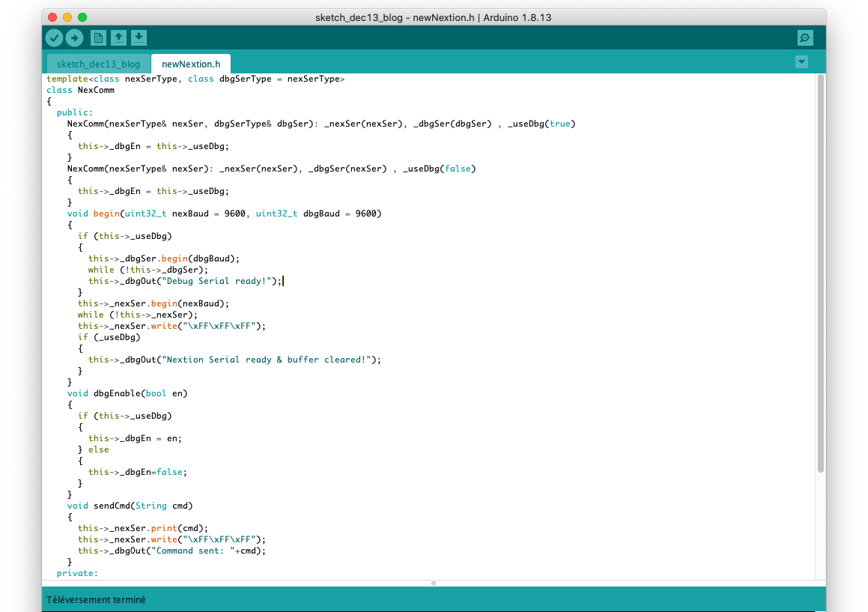Click the 'private:' keyword near the bottom
This screenshot has width=868, height=612.
click(x=77, y=573)
